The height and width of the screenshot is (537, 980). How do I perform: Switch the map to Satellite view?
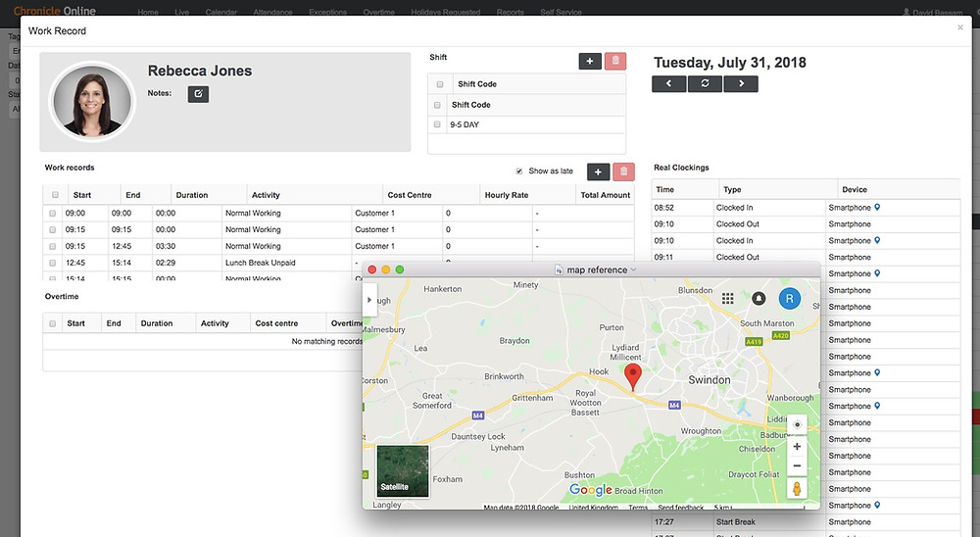pos(403,470)
